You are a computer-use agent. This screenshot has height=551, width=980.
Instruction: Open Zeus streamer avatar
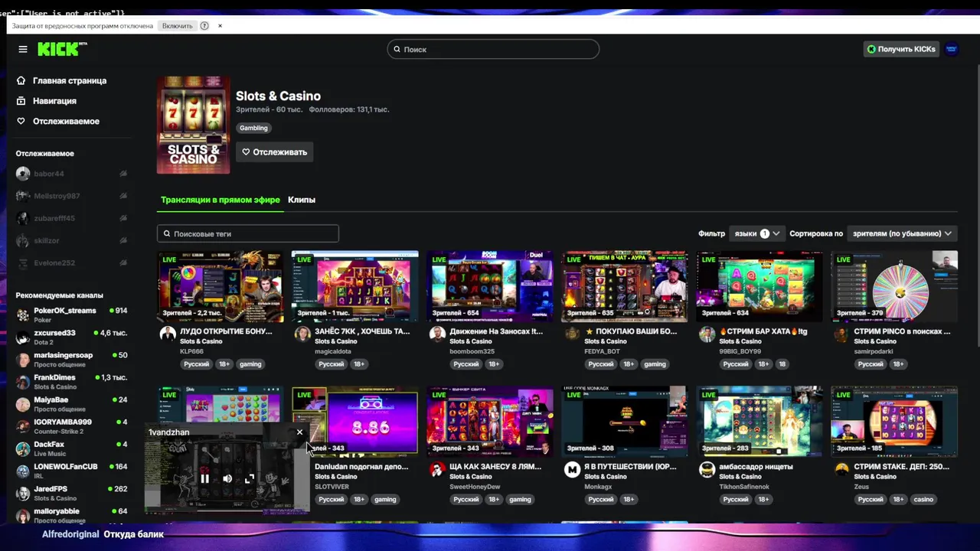[x=841, y=469]
